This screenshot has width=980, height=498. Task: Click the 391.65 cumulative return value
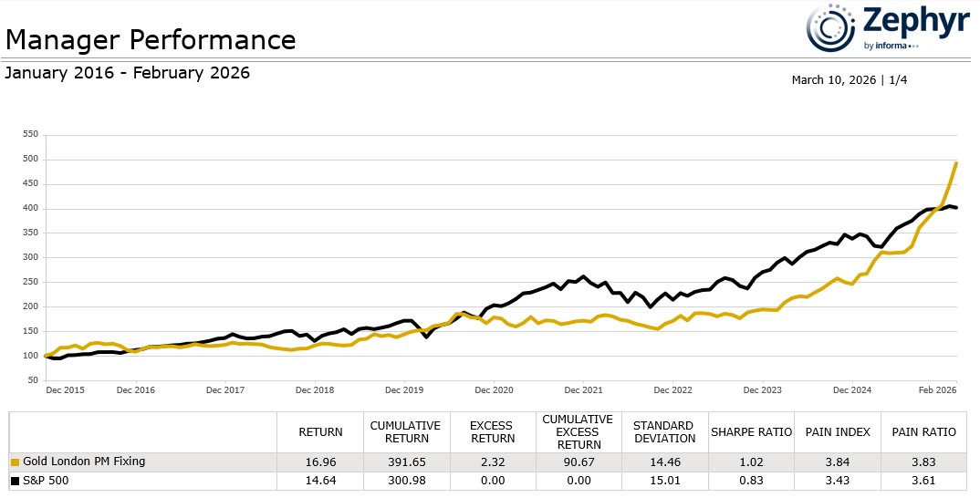pos(405,462)
